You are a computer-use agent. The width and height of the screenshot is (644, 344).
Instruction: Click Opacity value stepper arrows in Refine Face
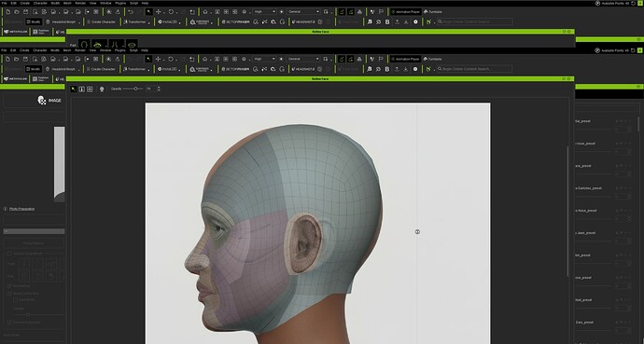click(x=159, y=89)
